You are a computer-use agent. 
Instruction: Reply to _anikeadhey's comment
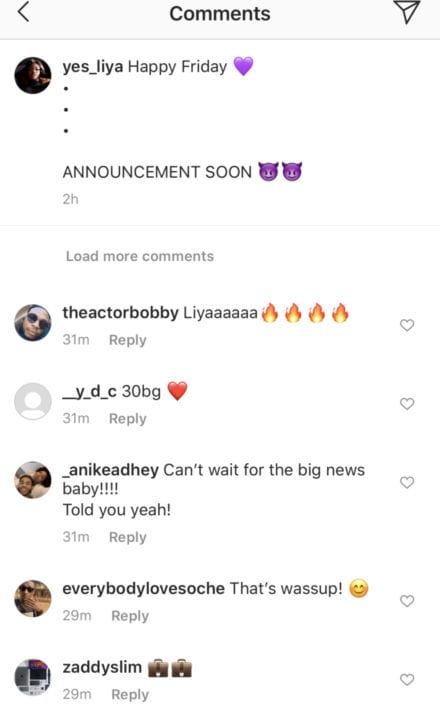(x=127, y=537)
